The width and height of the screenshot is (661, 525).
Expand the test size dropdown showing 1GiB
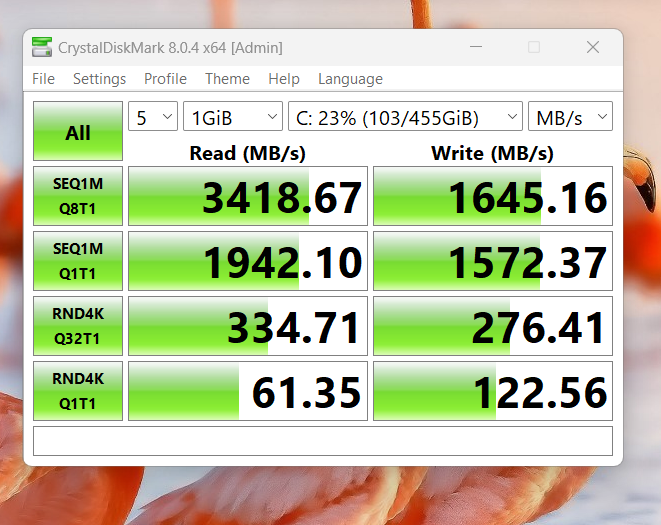point(233,116)
